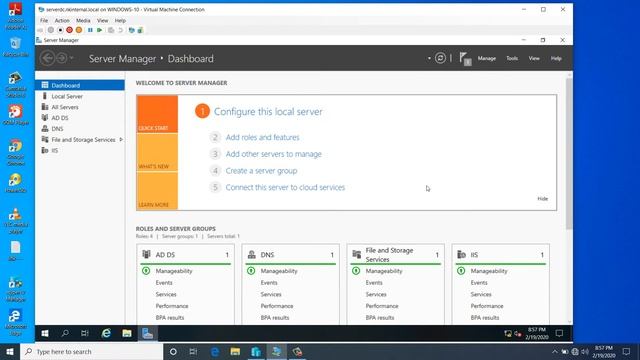Click the VM Start (power) toolbar icon
The height and width of the screenshot is (360, 640).
click(x=51, y=30)
